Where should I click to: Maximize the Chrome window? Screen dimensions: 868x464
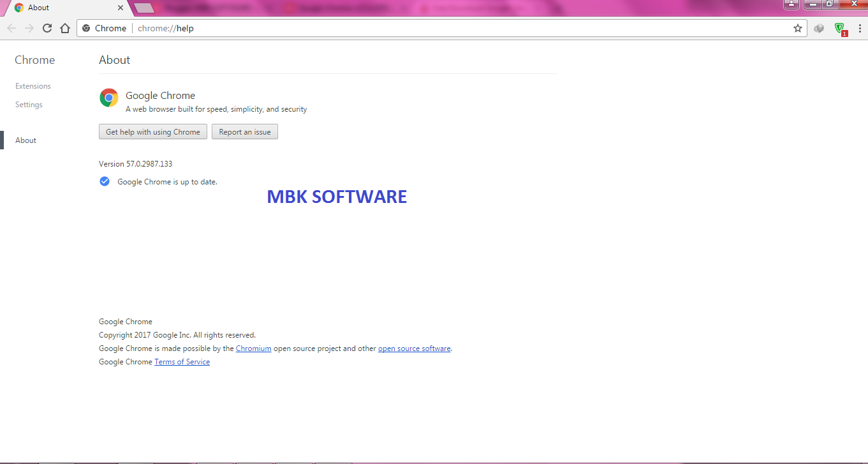[829, 4]
